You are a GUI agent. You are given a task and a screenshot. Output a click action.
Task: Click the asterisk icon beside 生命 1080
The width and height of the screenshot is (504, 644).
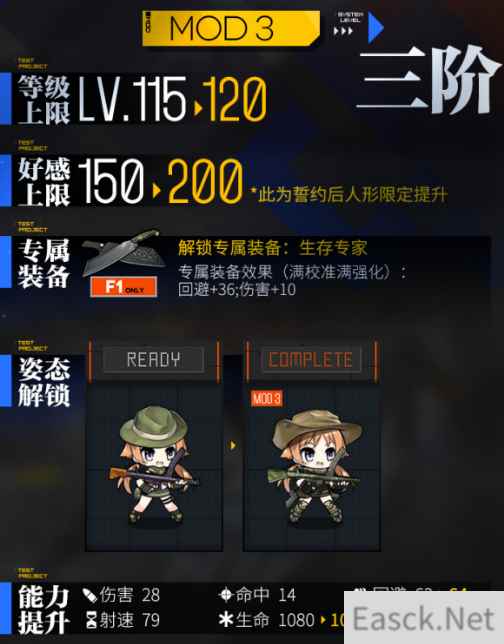(x=226, y=619)
